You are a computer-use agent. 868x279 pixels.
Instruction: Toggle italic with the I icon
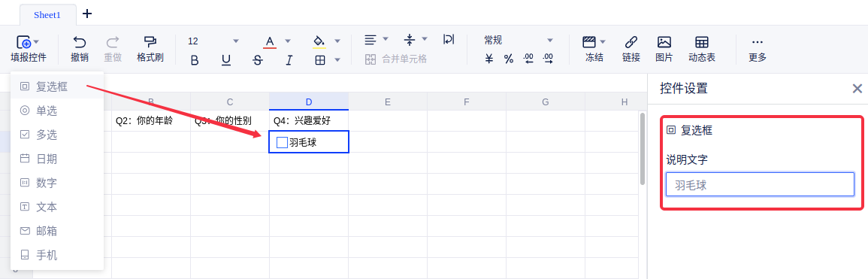[289, 60]
